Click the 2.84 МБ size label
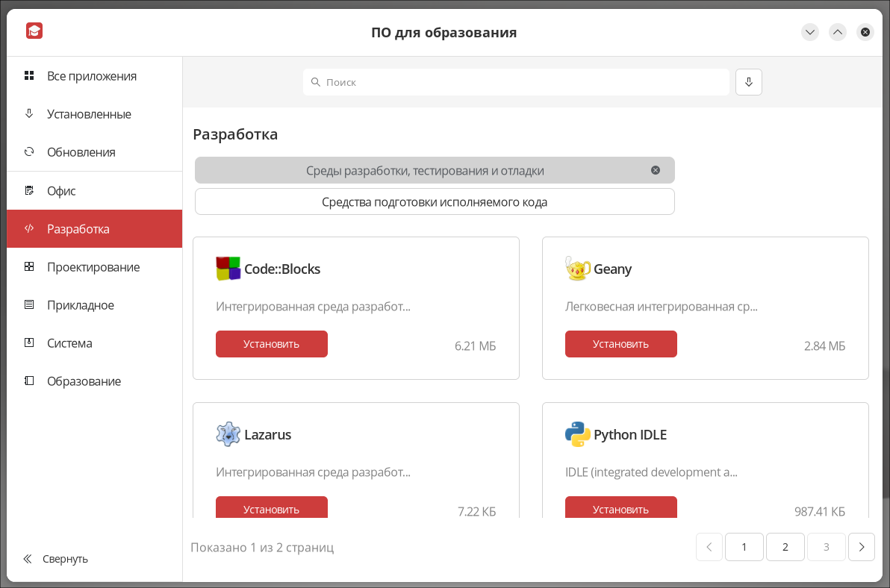The height and width of the screenshot is (588, 890). 824,346
